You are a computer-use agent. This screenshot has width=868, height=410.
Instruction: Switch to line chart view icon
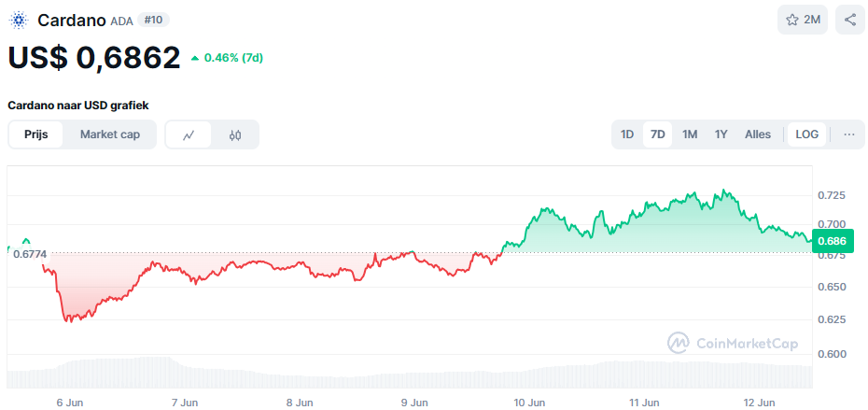point(189,134)
